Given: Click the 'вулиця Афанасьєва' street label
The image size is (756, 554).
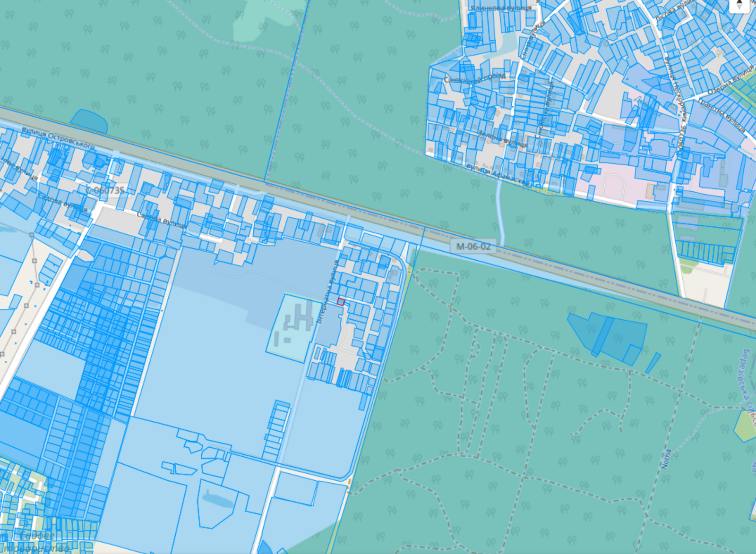Looking at the screenshot, I should [x=498, y=175].
